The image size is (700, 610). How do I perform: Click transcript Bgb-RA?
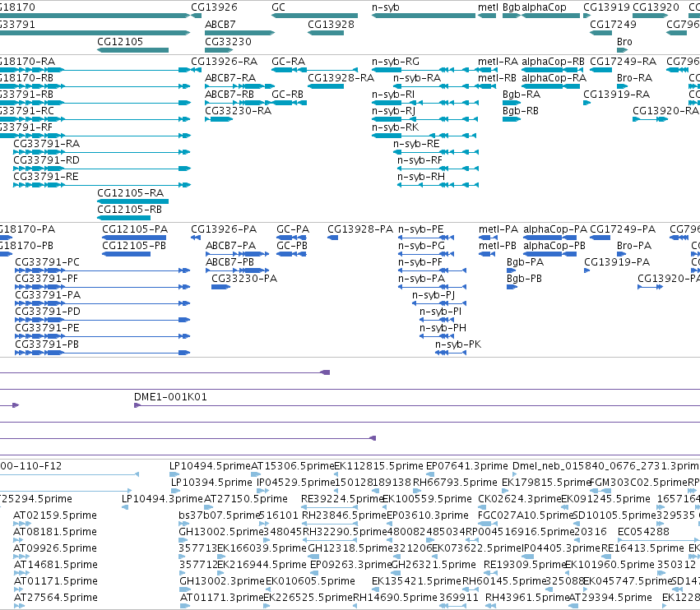point(522,95)
